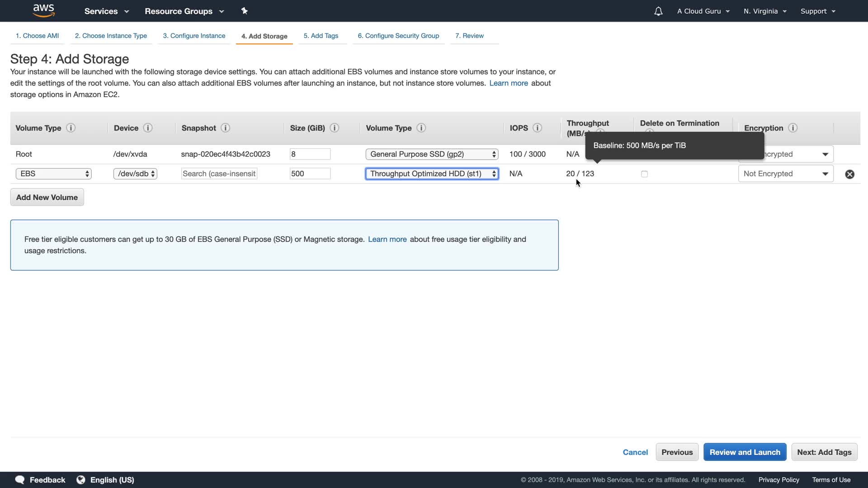Remove the /dev/sdb volume with X icon
The width and height of the screenshot is (868, 488).
click(x=849, y=174)
